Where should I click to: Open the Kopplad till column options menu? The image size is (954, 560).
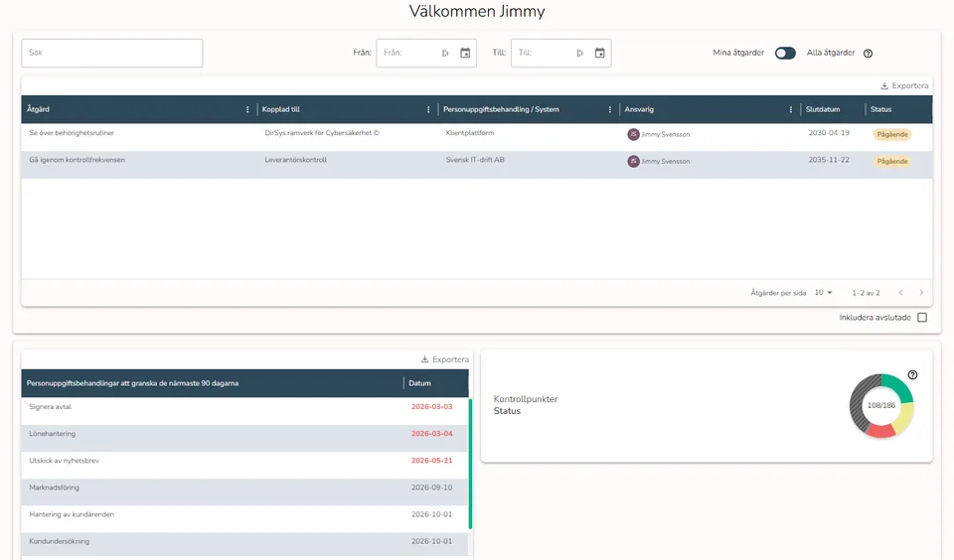[x=428, y=109]
